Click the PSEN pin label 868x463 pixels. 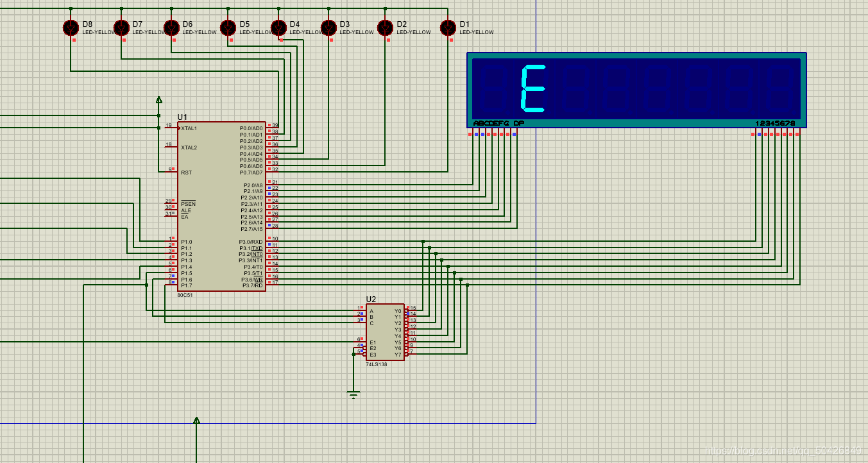click(188, 204)
